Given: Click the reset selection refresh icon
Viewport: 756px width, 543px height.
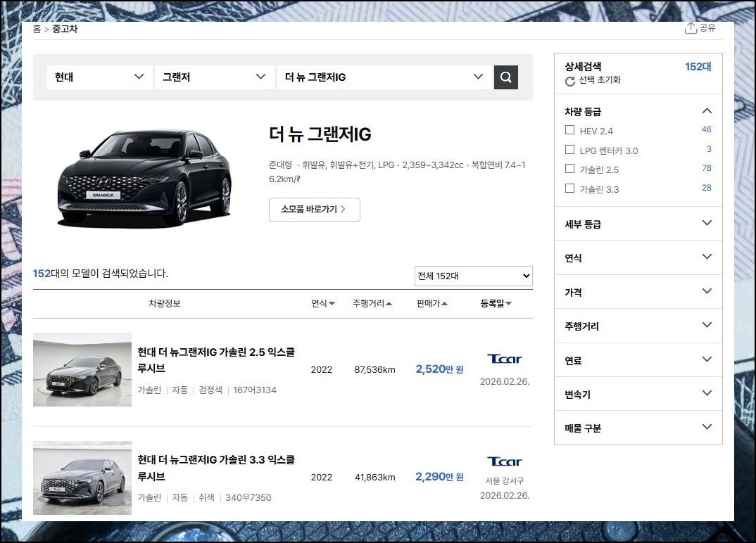Looking at the screenshot, I should pyautogui.click(x=570, y=82).
